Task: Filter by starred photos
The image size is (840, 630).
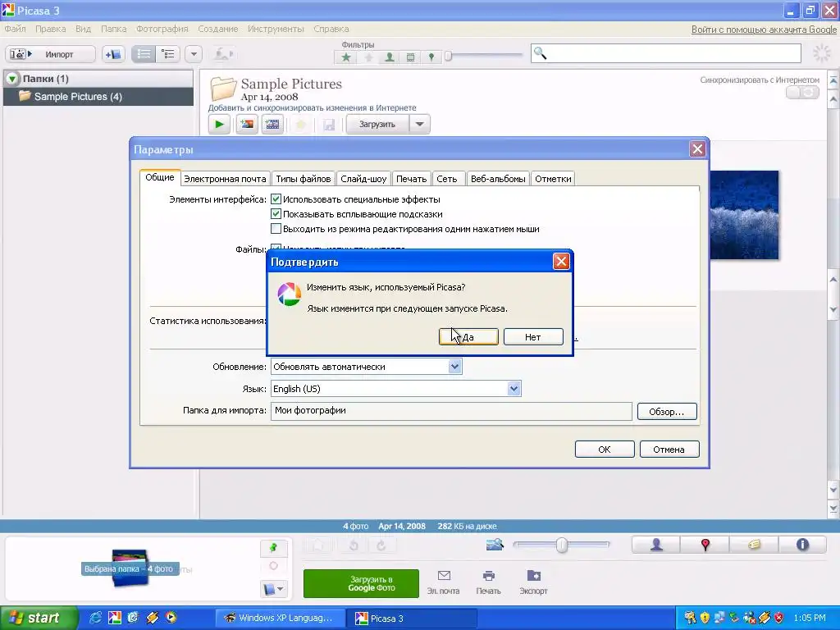Action: (x=346, y=57)
